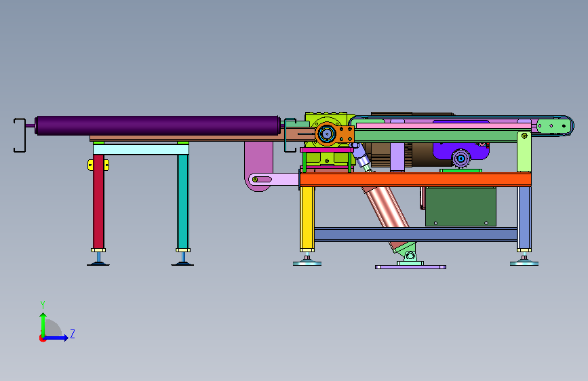588x381 pixels.
Task: Select the leveling foot under yellow leg
Action: pos(307,260)
